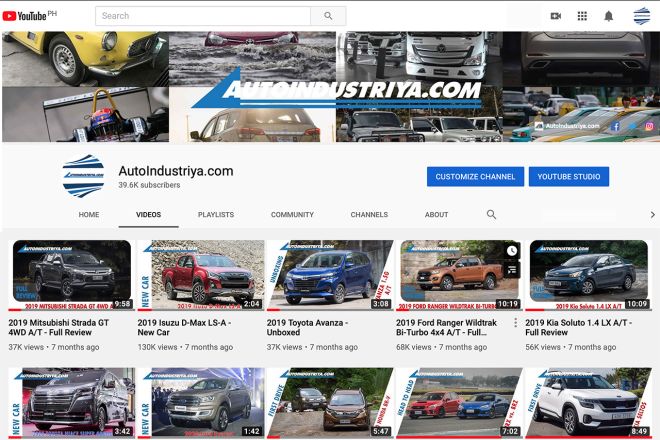Play the 1:42 Ford SUV thumbnail
Viewport: 660px width, 440px height.
coord(201,403)
